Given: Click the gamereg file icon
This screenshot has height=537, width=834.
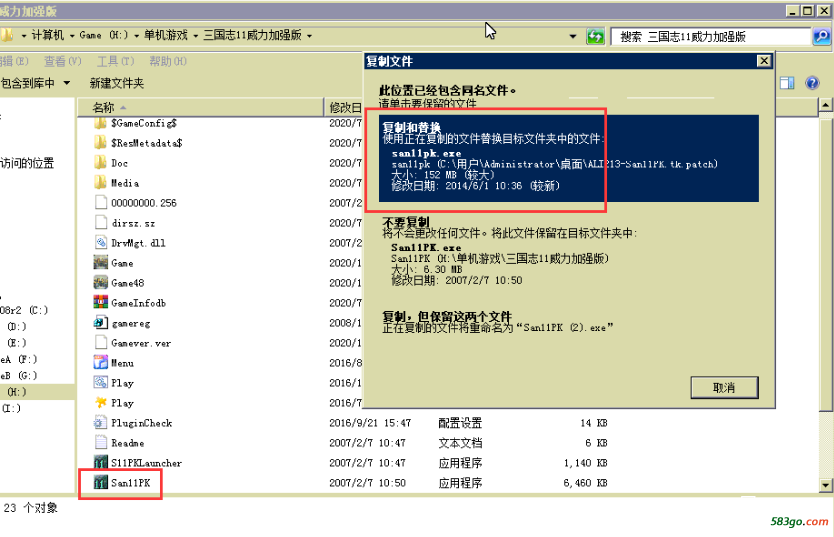Looking at the screenshot, I should (x=101, y=323).
